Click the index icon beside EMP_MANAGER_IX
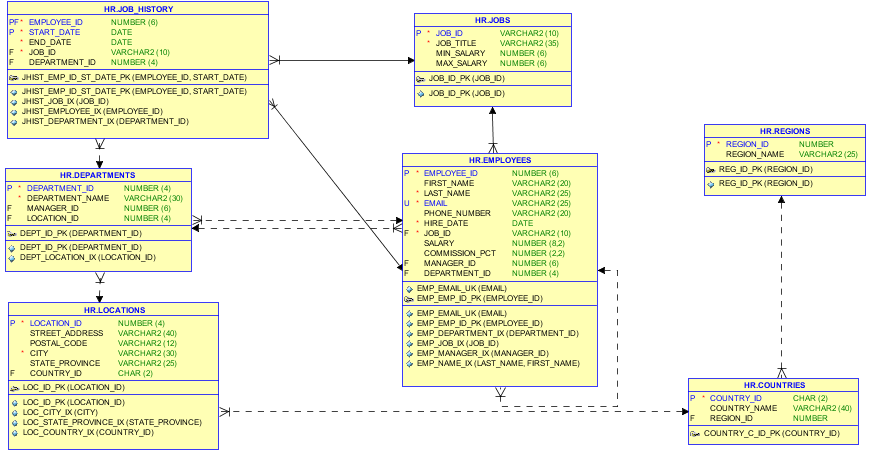Screen dimensions: 878x453 409,354
